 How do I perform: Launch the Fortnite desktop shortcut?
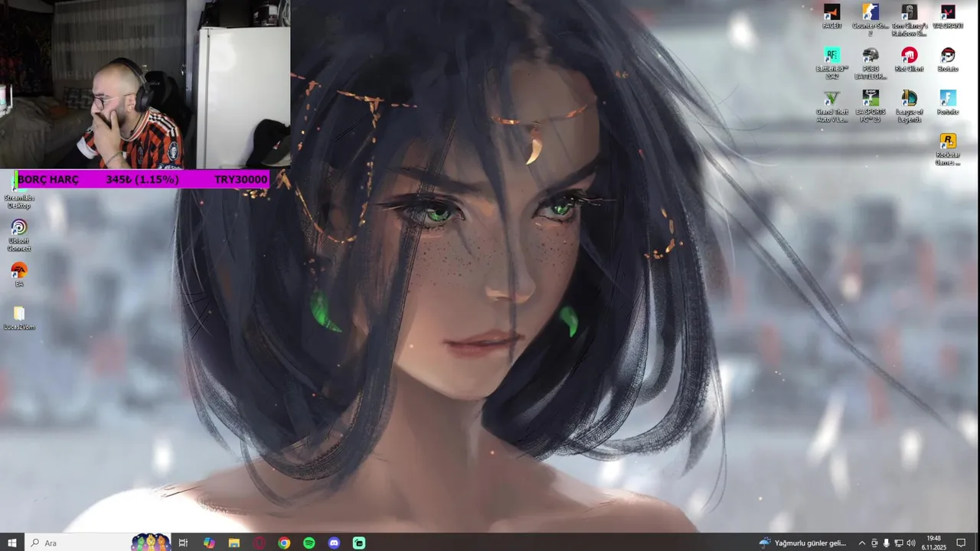(948, 103)
